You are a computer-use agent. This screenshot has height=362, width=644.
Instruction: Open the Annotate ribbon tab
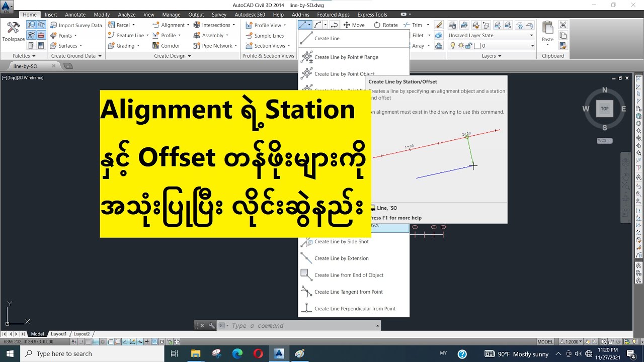[x=75, y=15]
